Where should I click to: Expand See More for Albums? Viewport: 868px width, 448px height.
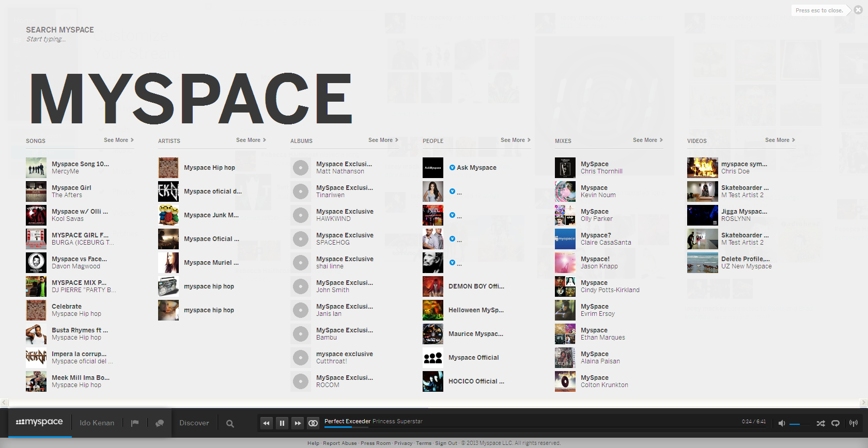click(383, 140)
